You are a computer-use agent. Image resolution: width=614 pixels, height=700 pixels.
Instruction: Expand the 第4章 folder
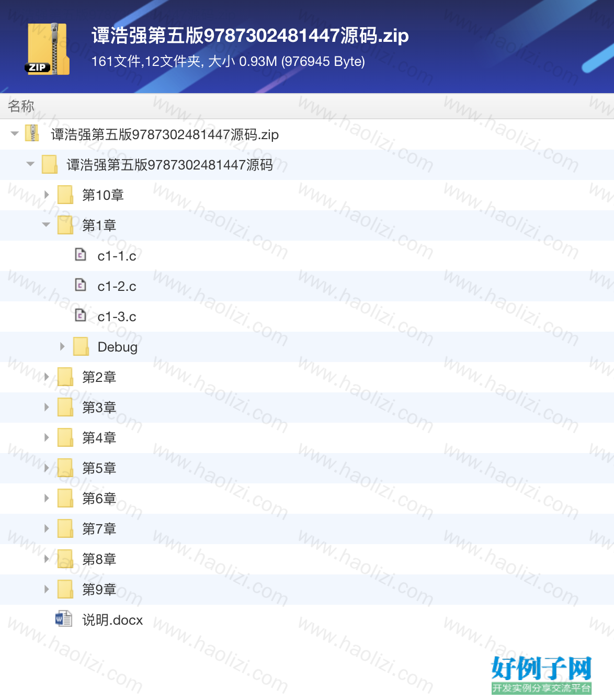[47, 437]
